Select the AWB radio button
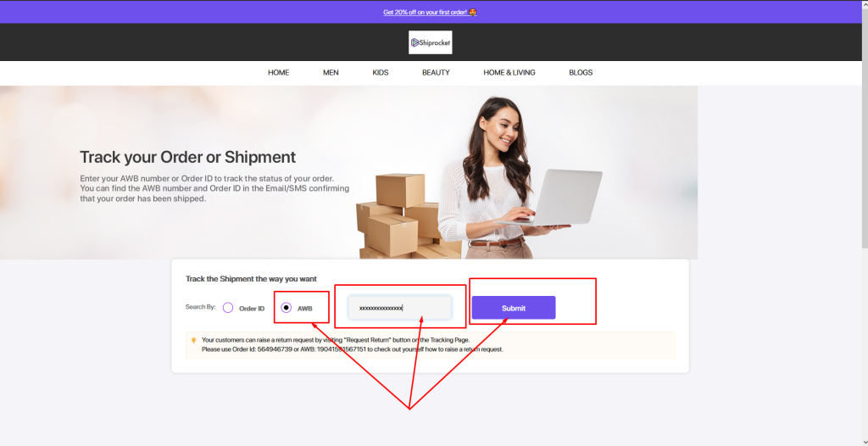This screenshot has height=446, width=868. tap(287, 308)
